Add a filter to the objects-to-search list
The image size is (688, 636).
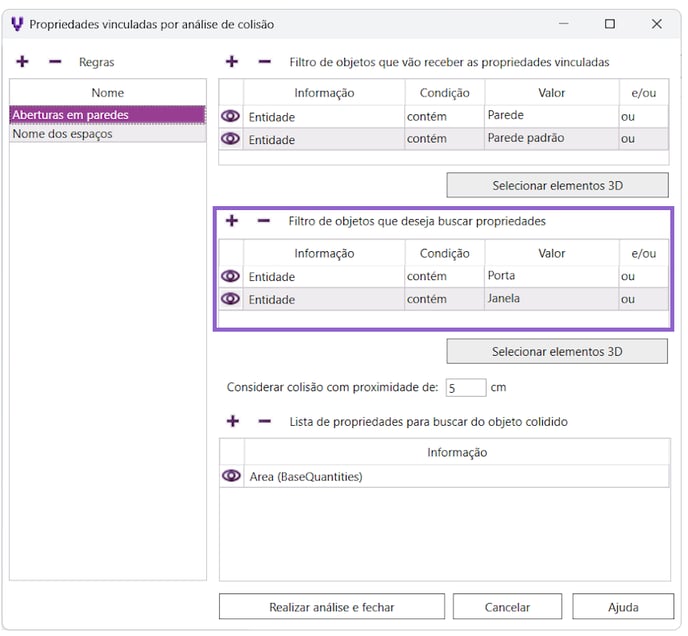(x=232, y=221)
